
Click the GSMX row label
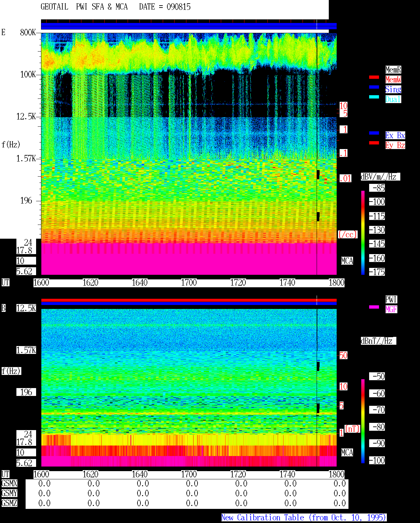(9, 483)
